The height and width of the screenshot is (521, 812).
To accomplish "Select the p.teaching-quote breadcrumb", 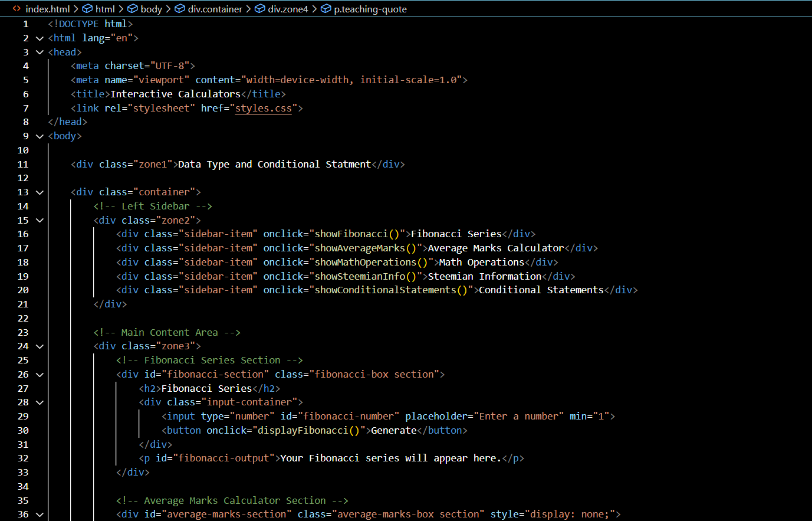I will [364, 9].
